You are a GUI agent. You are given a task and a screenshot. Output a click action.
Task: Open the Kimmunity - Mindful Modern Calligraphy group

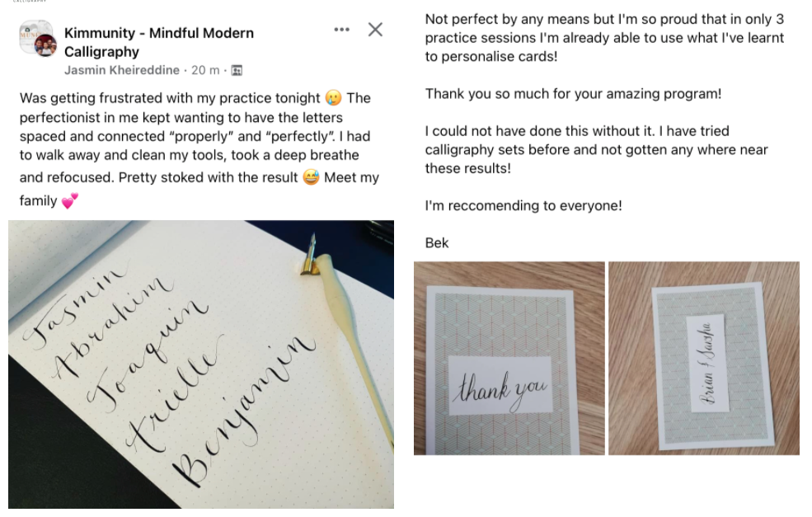coord(159,43)
